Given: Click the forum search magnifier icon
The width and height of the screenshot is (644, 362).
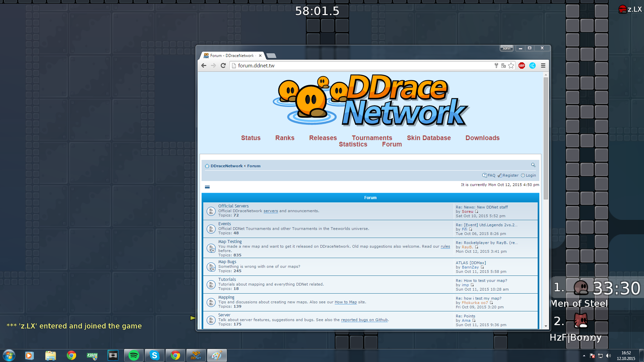Looking at the screenshot, I should (x=533, y=165).
